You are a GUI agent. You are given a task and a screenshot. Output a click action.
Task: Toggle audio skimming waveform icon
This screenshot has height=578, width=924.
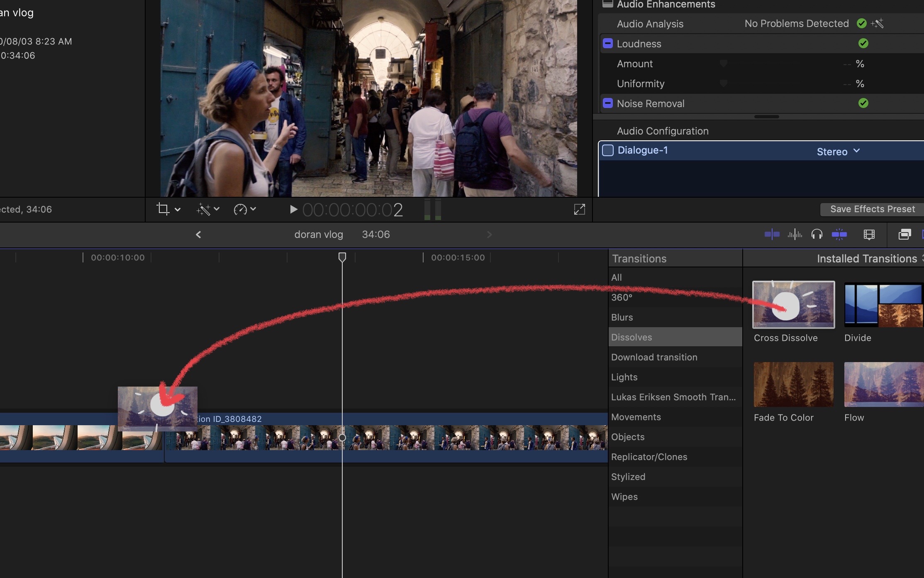point(795,235)
